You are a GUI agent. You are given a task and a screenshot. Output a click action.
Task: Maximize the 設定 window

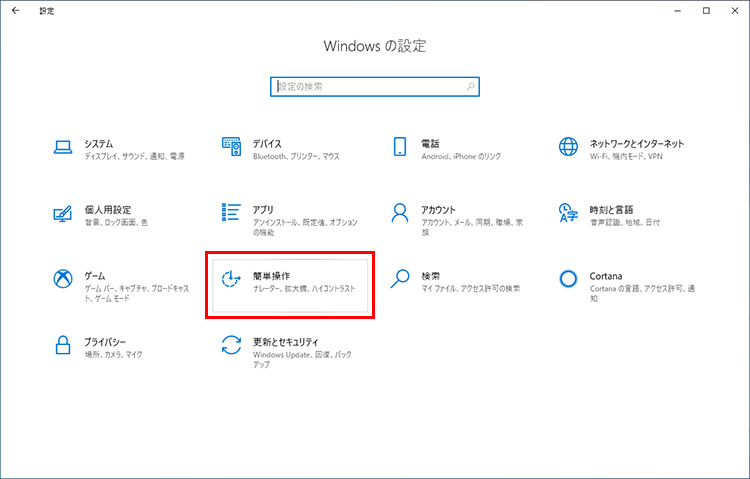pos(706,10)
